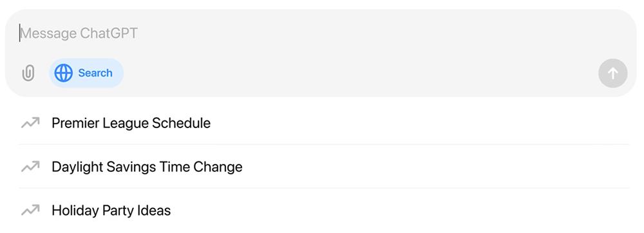Toggle the blue Search web mode pill
644x233 pixels.
pos(86,73)
